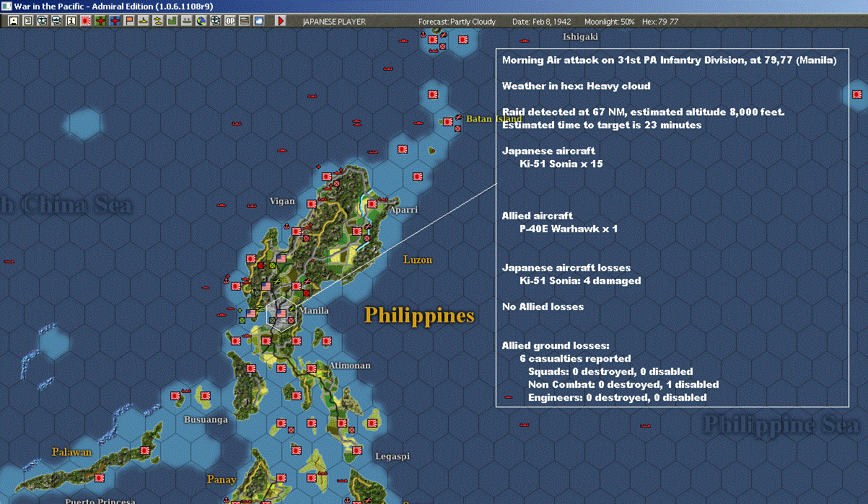Select Japanese flag marker beside Aparri

(x=372, y=204)
